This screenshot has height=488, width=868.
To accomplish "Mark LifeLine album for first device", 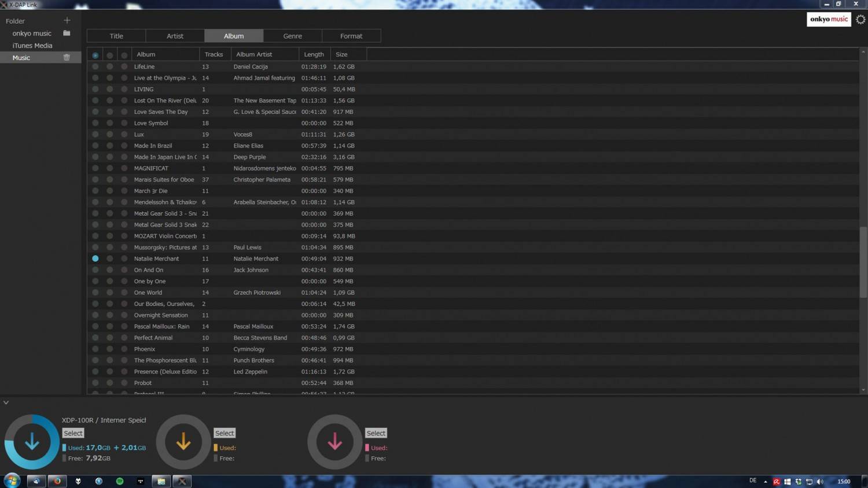I will click(95, 66).
